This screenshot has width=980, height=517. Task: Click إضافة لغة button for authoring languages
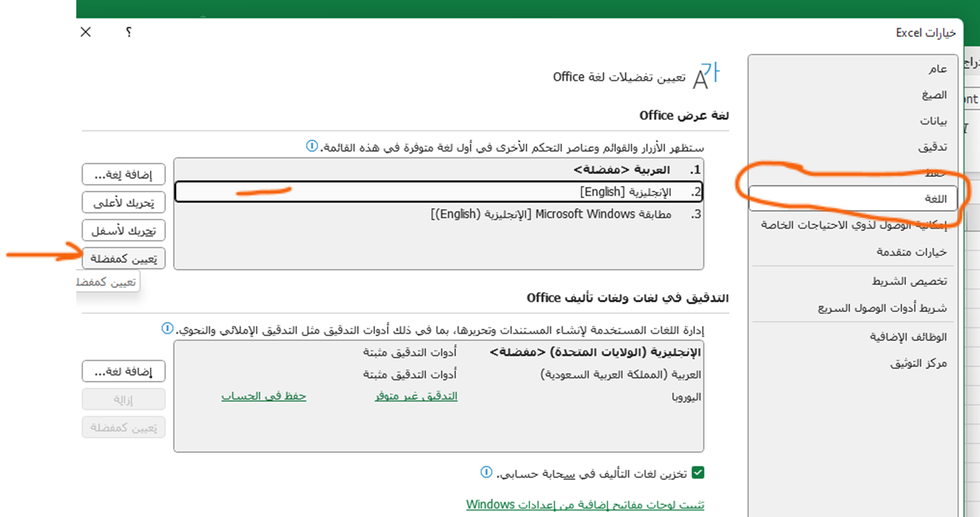click(x=124, y=371)
